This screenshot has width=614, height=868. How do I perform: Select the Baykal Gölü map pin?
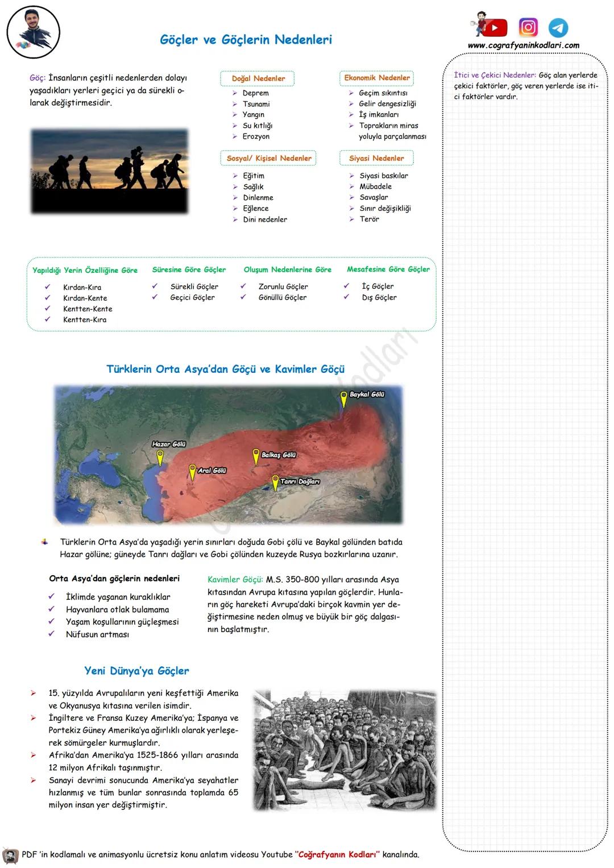(343, 399)
